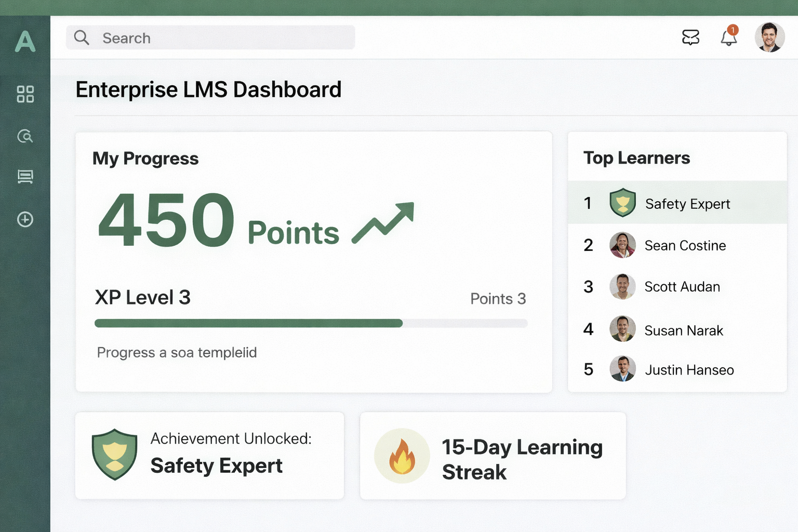This screenshot has width=798, height=532.
Task: Open the messages icon in top bar
Action: pos(690,37)
